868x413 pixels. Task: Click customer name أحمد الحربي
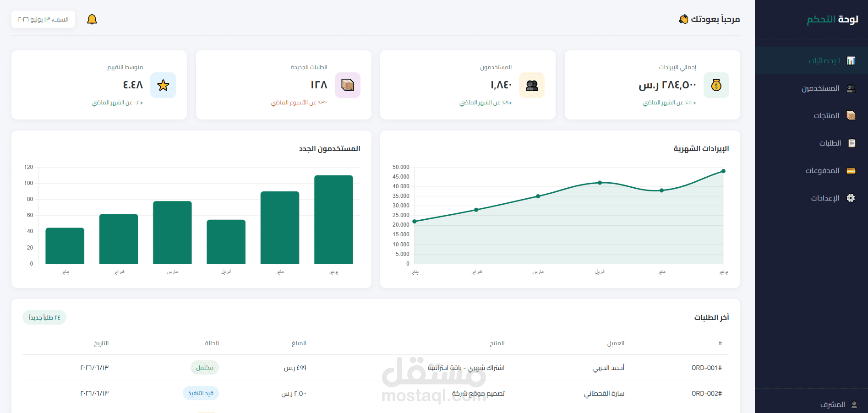coord(608,368)
